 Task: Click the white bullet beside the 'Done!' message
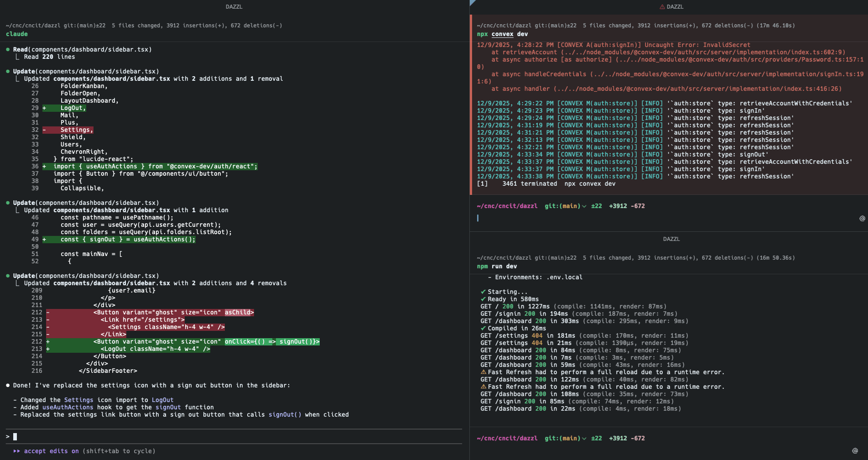coord(8,385)
